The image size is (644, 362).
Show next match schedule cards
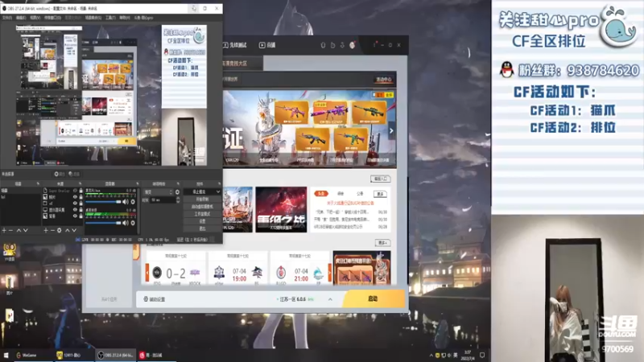pos(329,273)
